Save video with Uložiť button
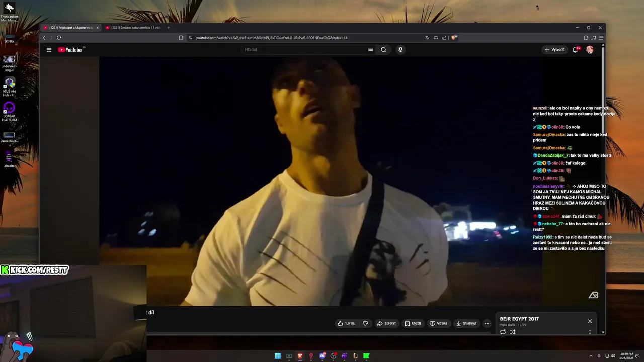 pos(413,323)
